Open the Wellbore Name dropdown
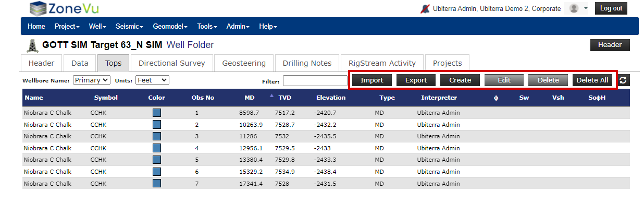The image size is (644, 203). (92, 80)
